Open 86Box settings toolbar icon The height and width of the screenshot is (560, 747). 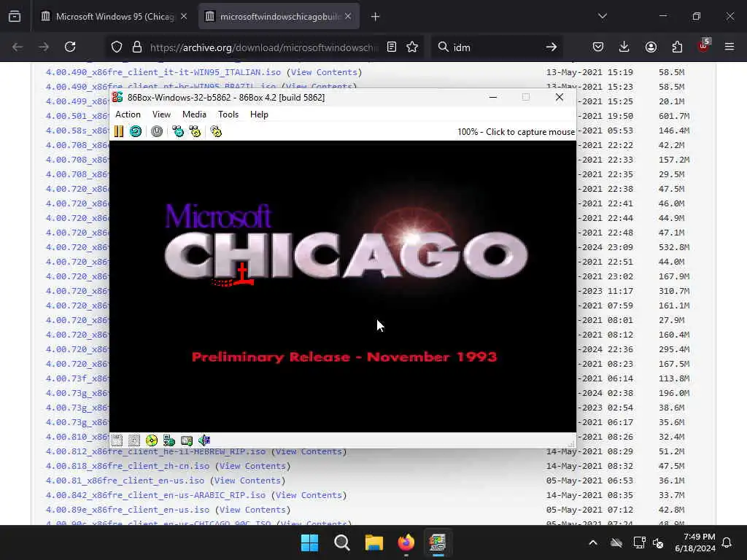(216, 131)
